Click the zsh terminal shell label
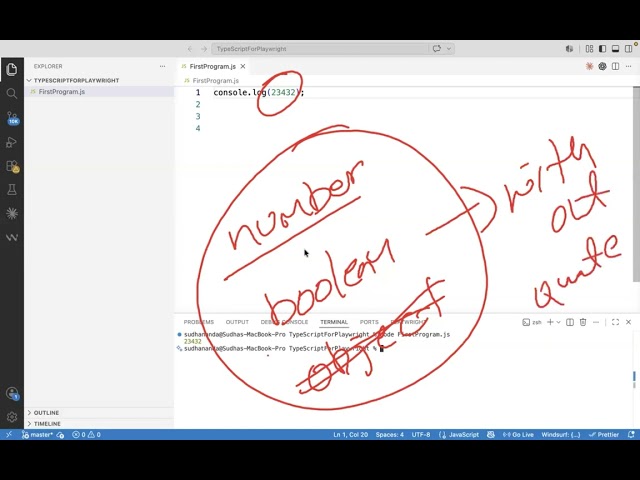The height and width of the screenshot is (480, 640). click(532, 322)
